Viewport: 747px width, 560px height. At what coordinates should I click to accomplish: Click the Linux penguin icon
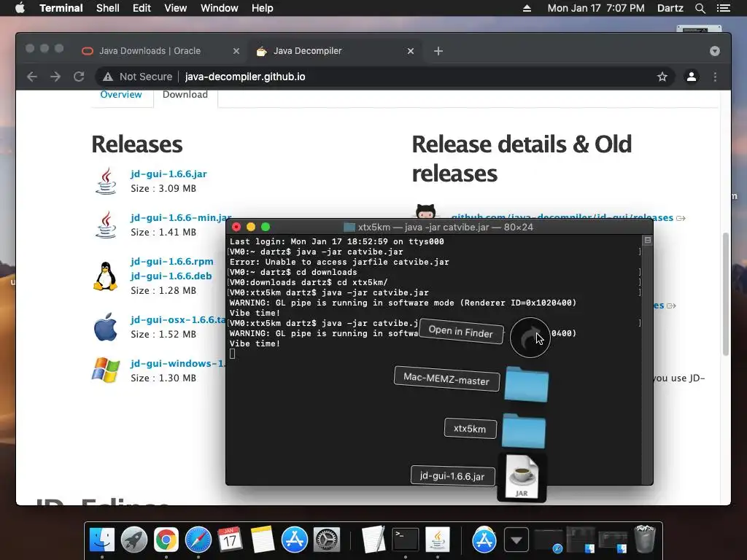click(x=105, y=276)
